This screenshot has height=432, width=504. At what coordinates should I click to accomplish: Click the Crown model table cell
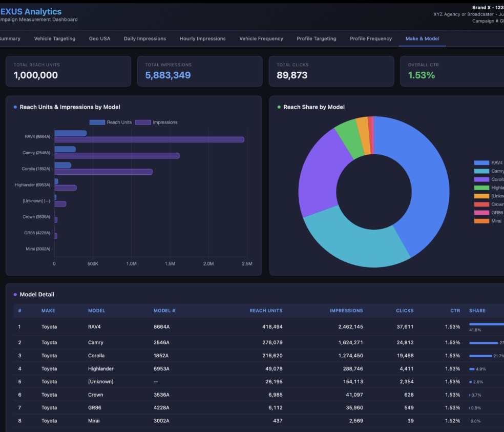95,395
